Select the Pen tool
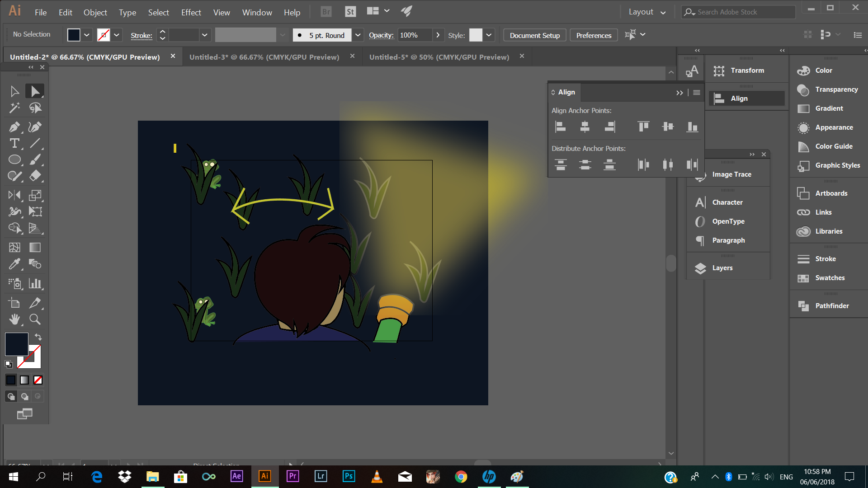 14,127
